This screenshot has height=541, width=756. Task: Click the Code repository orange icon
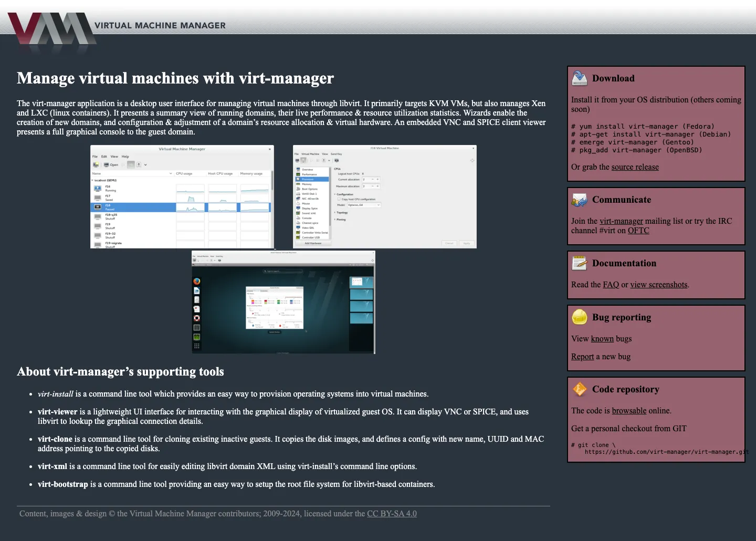[x=580, y=389]
